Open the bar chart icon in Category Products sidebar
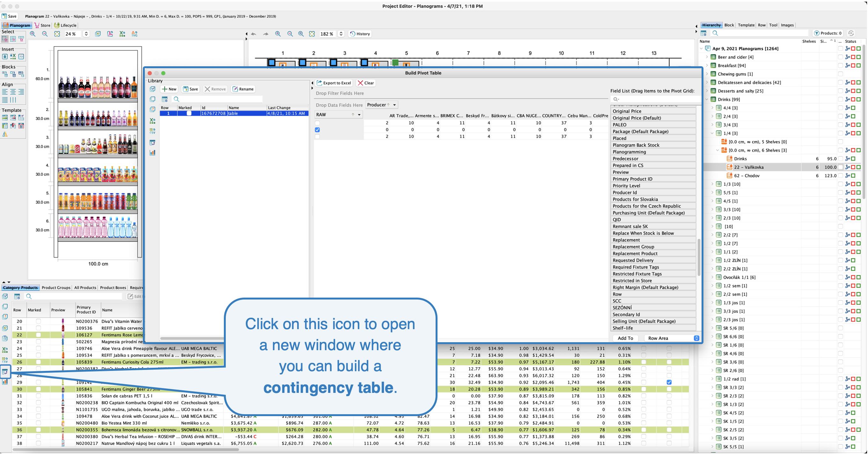 (x=5, y=382)
